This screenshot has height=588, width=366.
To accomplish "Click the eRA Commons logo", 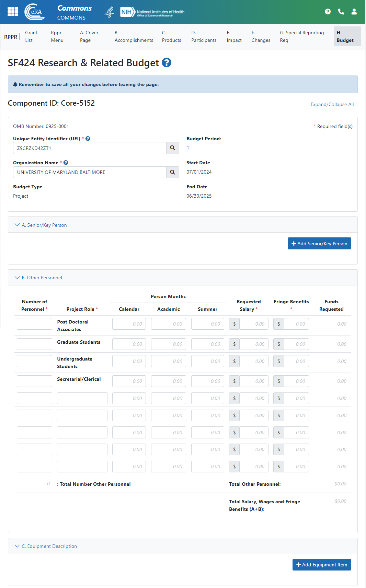I will coord(35,12).
